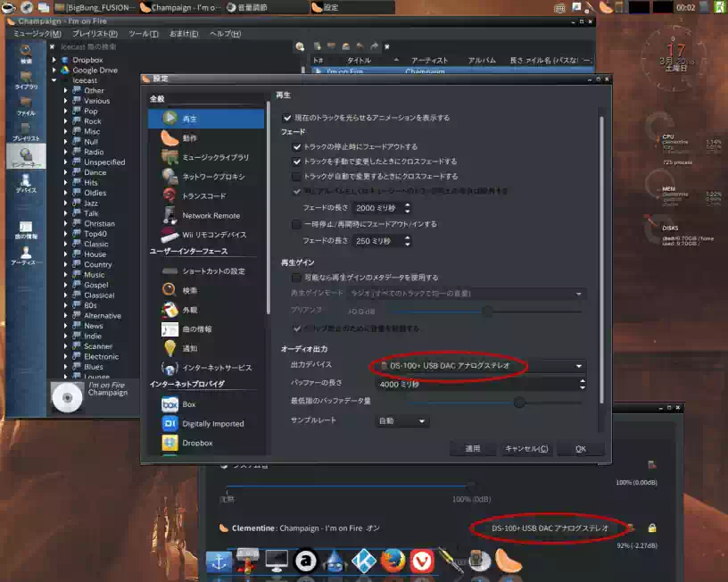Screen dimensions: 728x582
Task: Click the settings dialog vertical scrollbar
Action: [601, 260]
